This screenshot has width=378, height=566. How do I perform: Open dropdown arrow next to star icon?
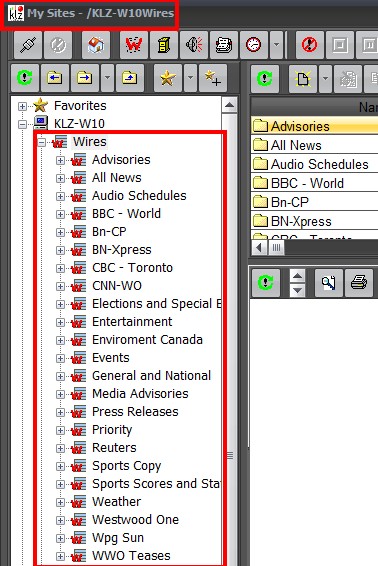190,78
